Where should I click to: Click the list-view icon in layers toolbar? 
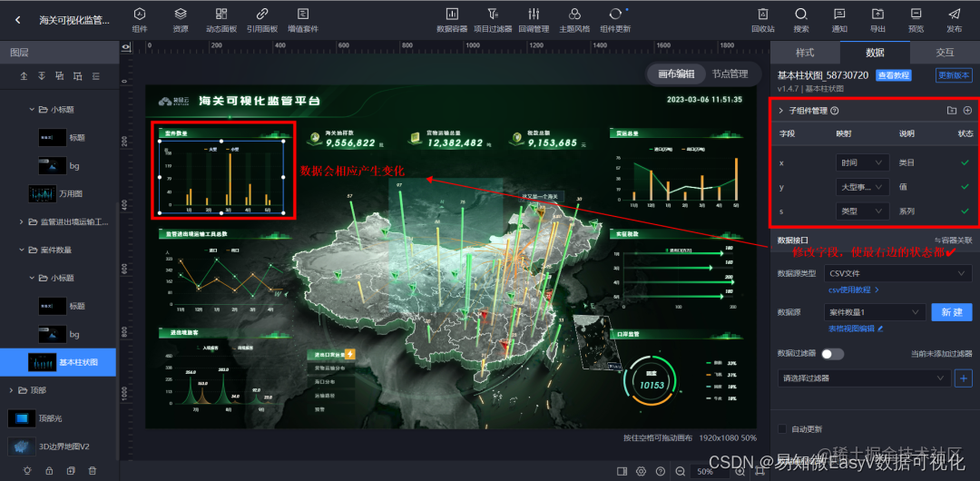coord(96,76)
